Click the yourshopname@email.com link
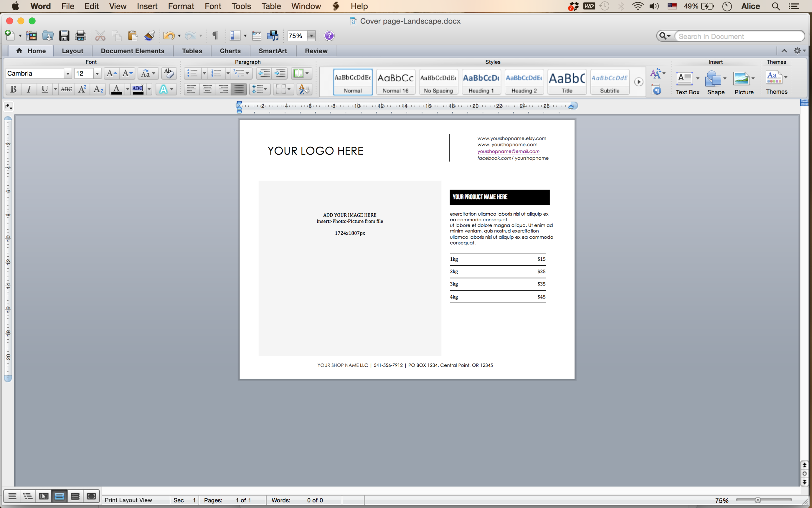Image resolution: width=812 pixels, height=508 pixels. click(508, 151)
